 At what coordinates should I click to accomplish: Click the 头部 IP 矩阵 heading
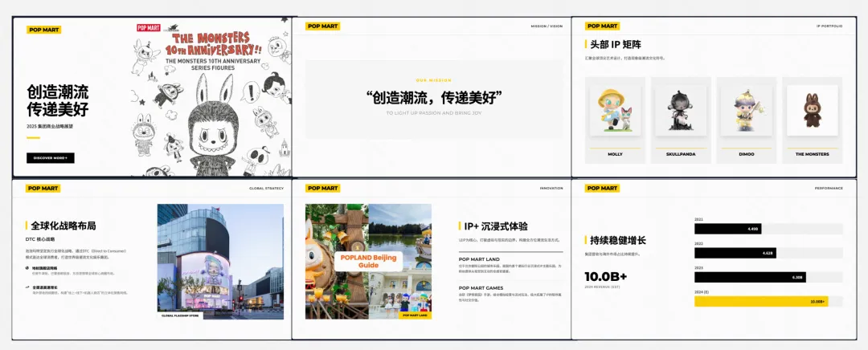tap(616, 44)
